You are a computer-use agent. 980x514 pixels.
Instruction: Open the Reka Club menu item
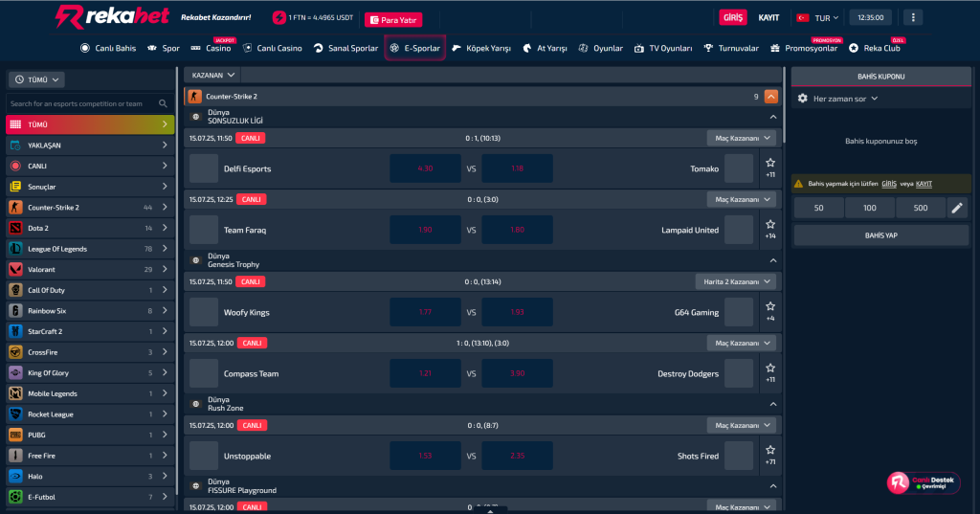tap(875, 48)
